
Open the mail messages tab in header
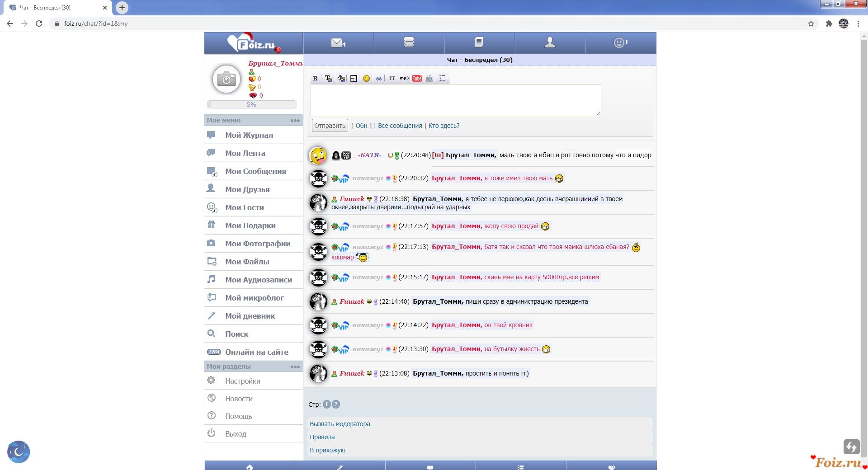pos(338,43)
